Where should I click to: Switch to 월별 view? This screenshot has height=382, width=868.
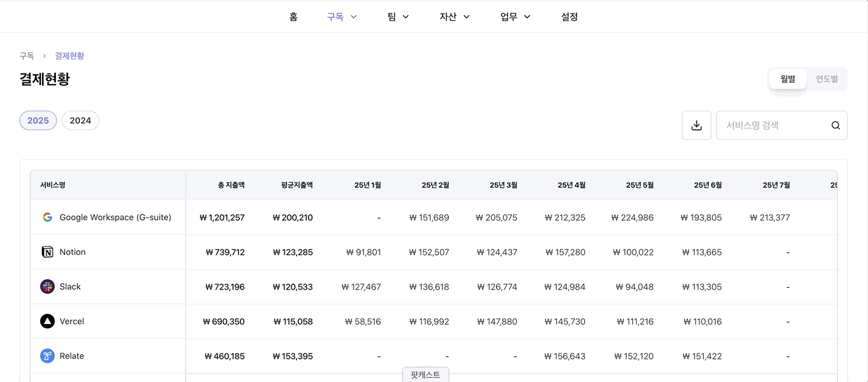coord(787,78)
